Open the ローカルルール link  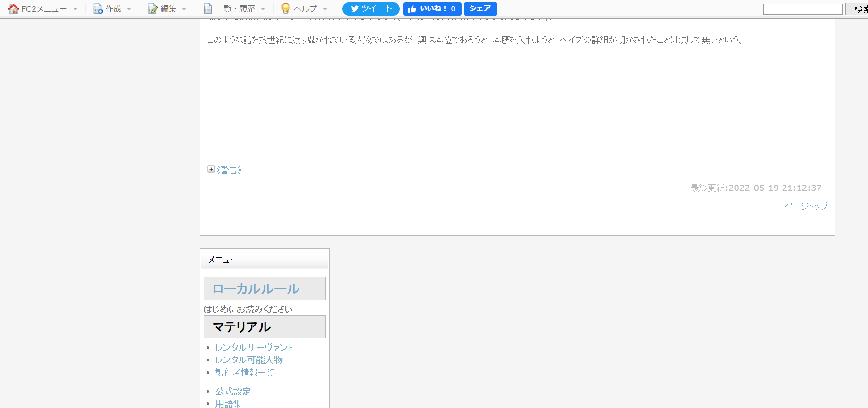click(256, 288)
